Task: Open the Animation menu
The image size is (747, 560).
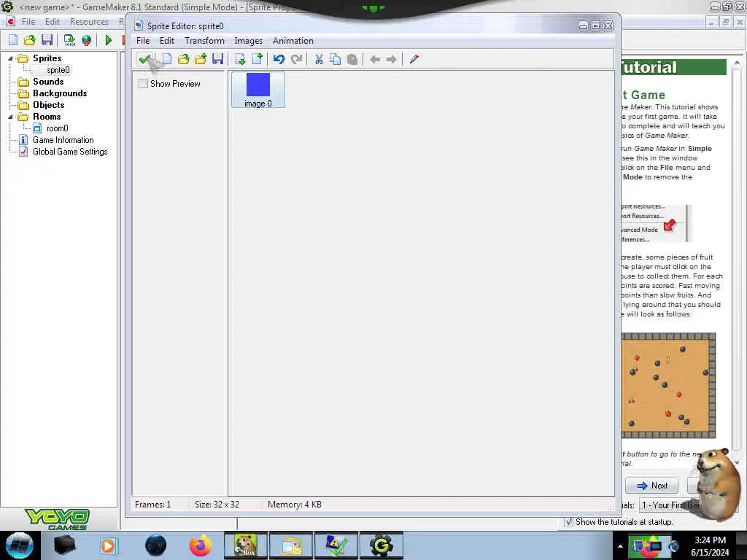Action: coord(293,41)
